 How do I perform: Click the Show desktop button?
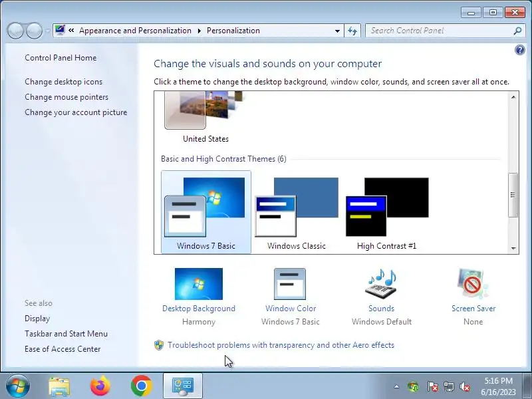(527, 386)
